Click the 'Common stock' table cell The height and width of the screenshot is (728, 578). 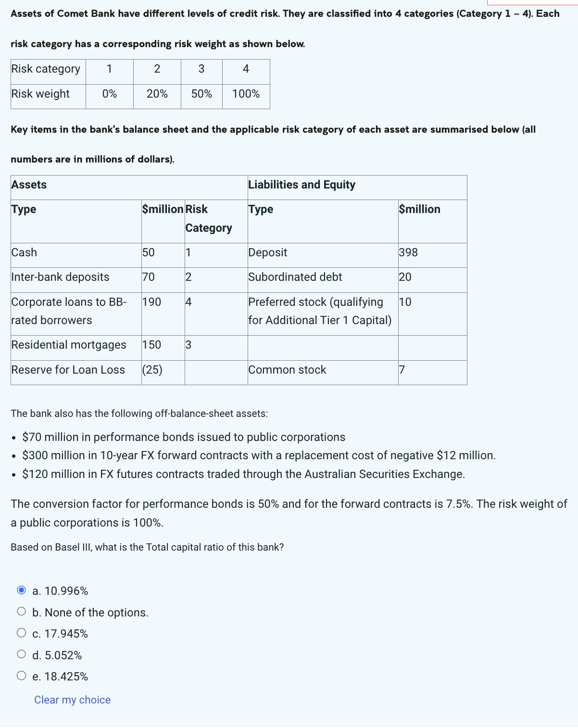(323, 373)
